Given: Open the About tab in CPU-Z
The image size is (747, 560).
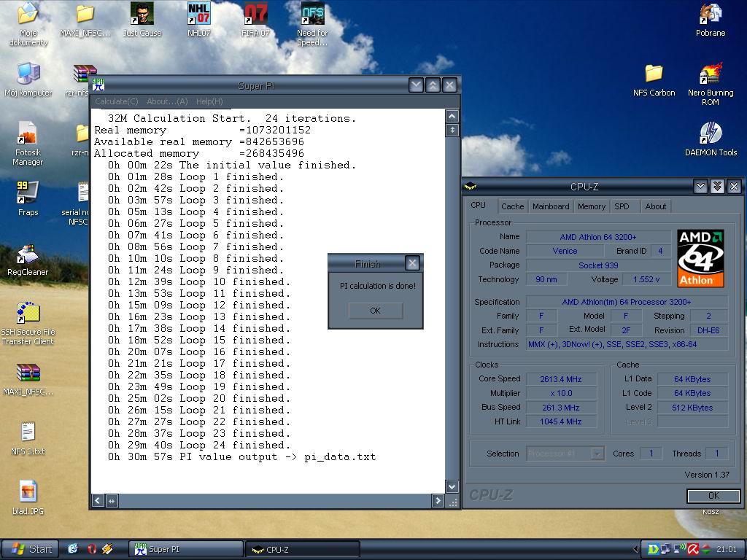Looking at the screenshot, I should point(656,206).
